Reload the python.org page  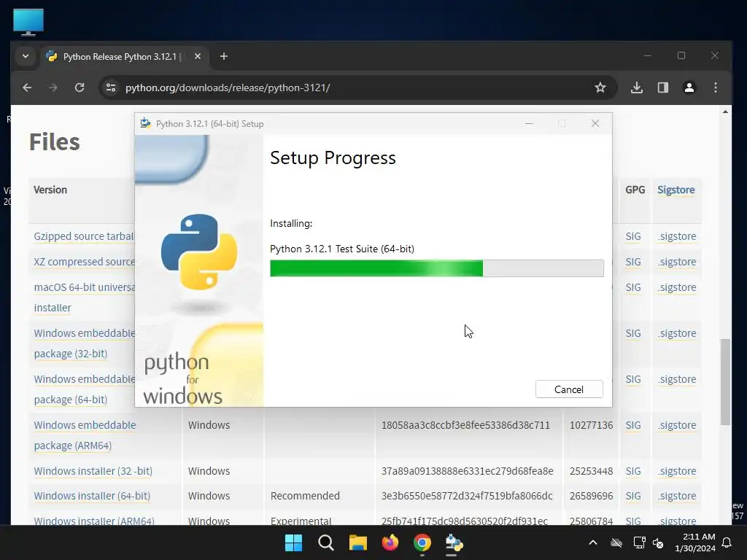pos(80,87)
